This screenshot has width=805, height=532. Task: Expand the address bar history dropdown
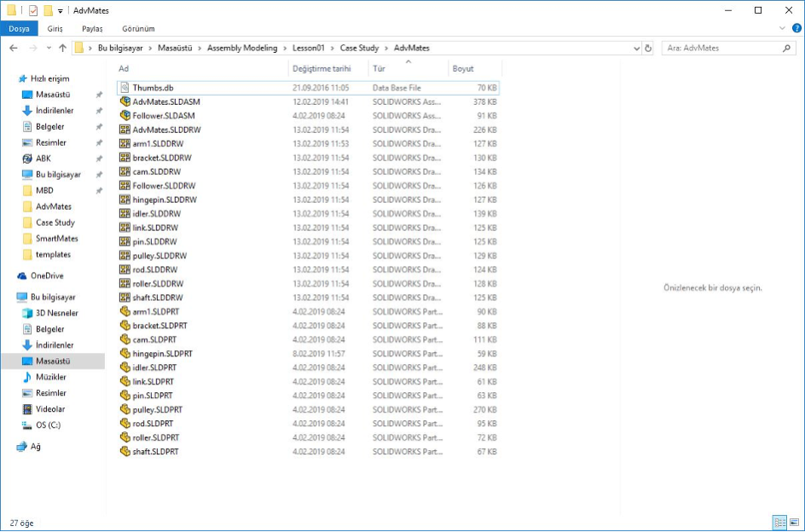click(x=636, y=48)
